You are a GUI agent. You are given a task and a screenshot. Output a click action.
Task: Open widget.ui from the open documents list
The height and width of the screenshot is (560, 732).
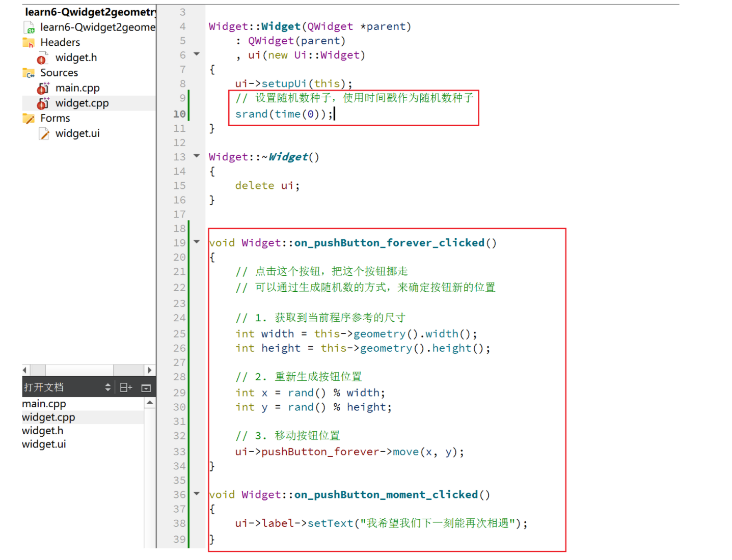(44, 444)
